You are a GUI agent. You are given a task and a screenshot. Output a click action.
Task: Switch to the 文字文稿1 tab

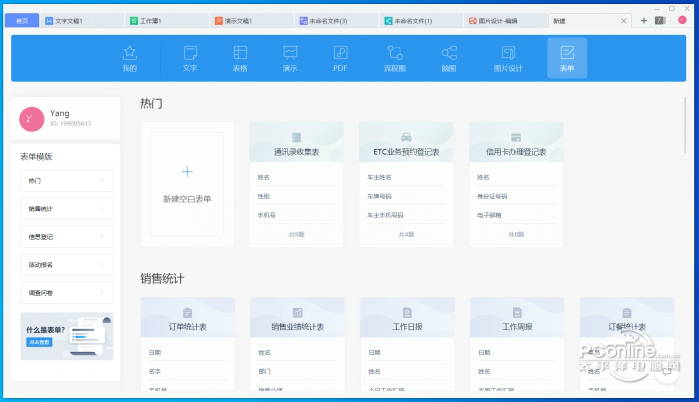[x=82, y=21]
